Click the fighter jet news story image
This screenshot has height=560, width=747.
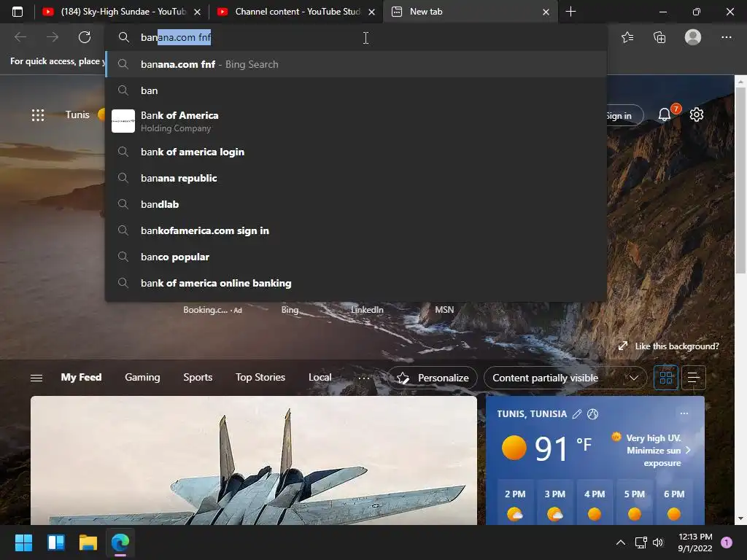coord(253,461)
